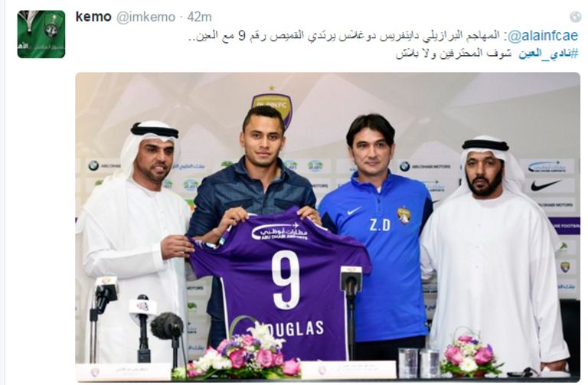Click the Z.D initials on blue jacket

pos(380,225)
